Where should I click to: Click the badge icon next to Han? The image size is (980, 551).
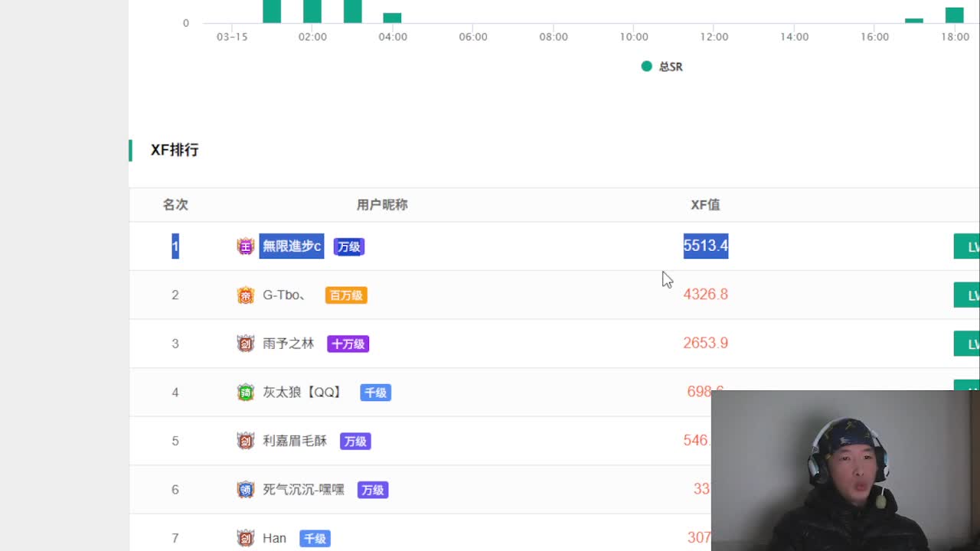tap(245, 539)
